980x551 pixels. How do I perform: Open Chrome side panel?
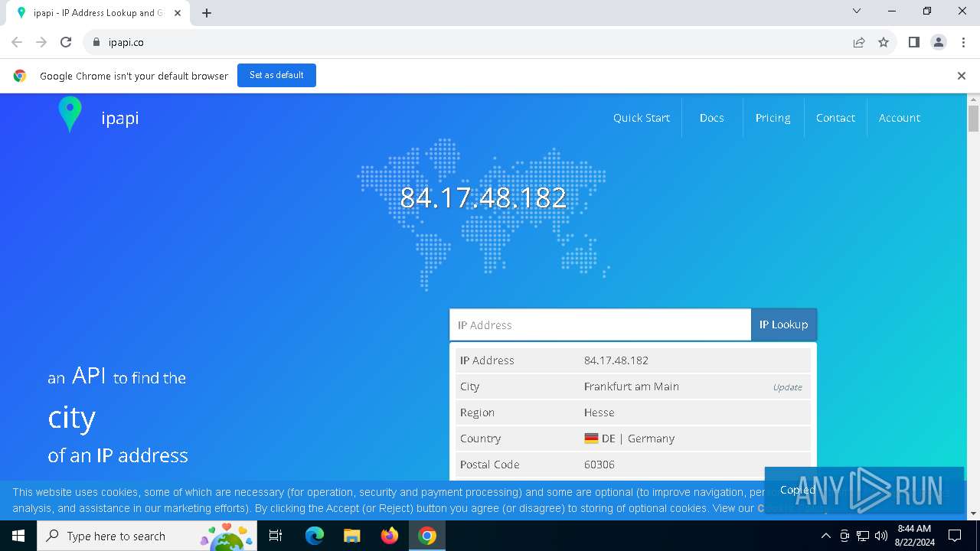(x=914, y=42)
